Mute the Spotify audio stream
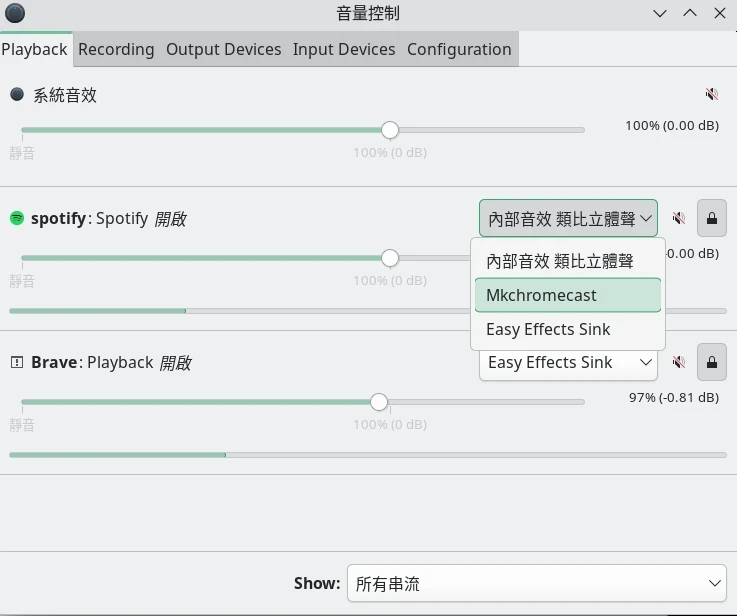The width and height of the screenshot is (737, 616). pos(679,218)
